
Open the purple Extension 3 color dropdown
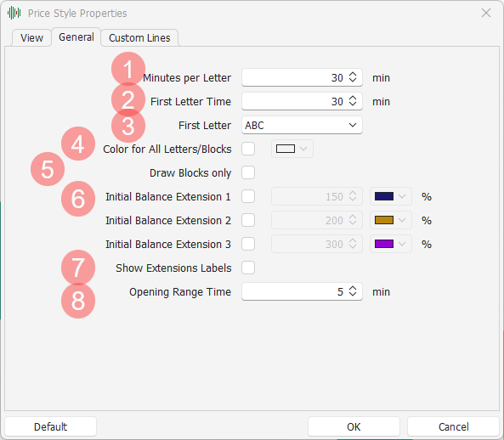tap(390, 244)
